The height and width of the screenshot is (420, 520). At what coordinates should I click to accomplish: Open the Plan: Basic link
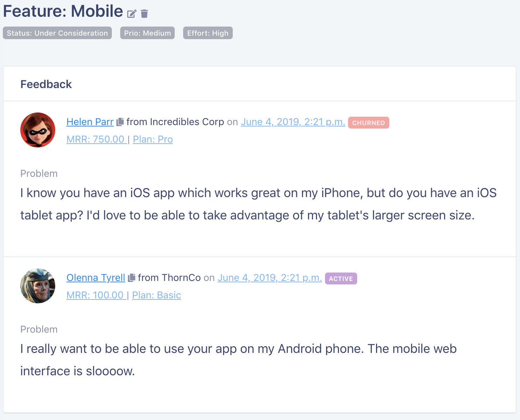(157, 295)
